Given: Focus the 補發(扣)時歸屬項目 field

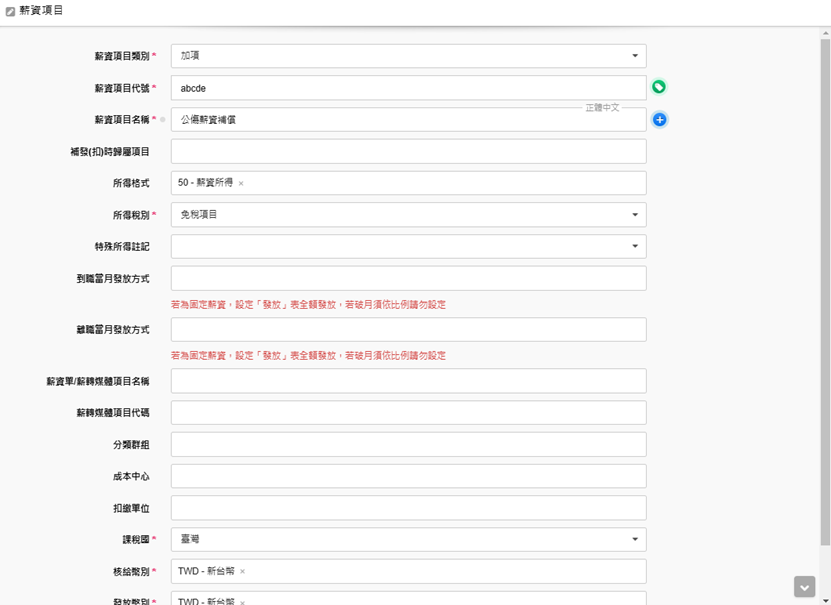Looking at the screenshot, I should [x=408, y=152].
